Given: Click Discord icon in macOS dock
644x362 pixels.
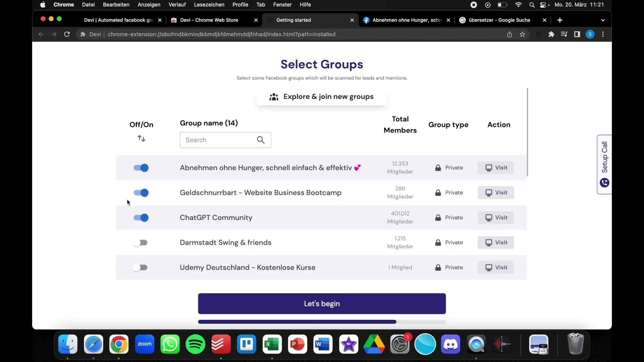Looking at the screenshot, I should pyautogui.click(x=451, y=344).
